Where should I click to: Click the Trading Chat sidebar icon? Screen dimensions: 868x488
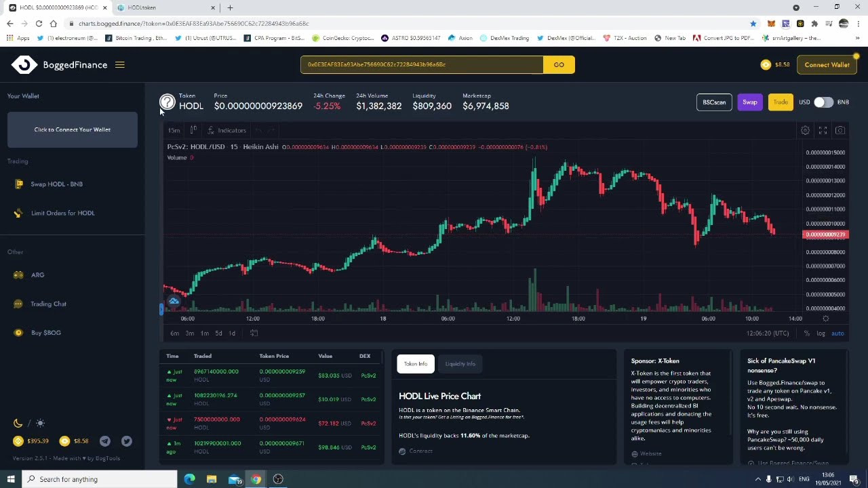pos(18,304)
